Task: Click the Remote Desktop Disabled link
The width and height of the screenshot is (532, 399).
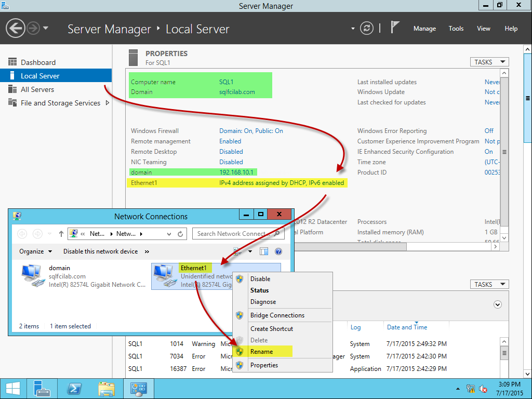Action: (231, 152)
